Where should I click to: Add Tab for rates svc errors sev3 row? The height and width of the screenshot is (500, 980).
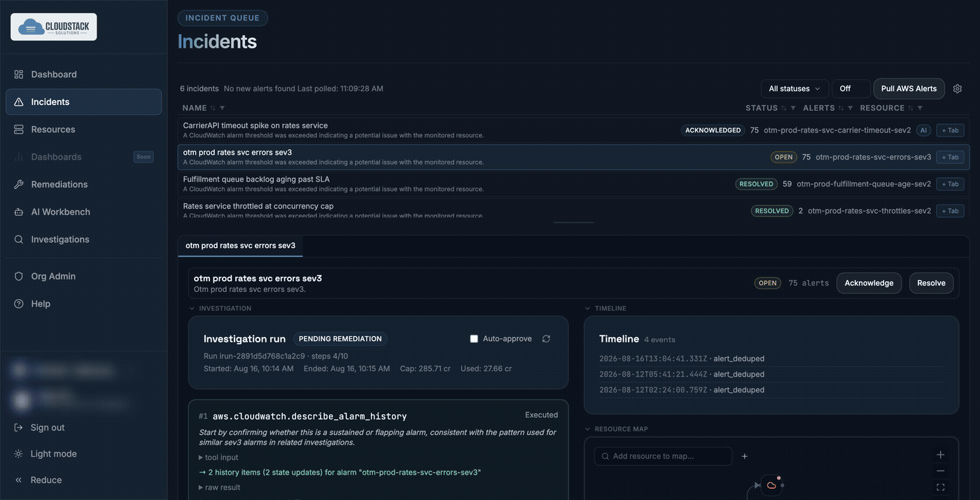pos(950,158)
